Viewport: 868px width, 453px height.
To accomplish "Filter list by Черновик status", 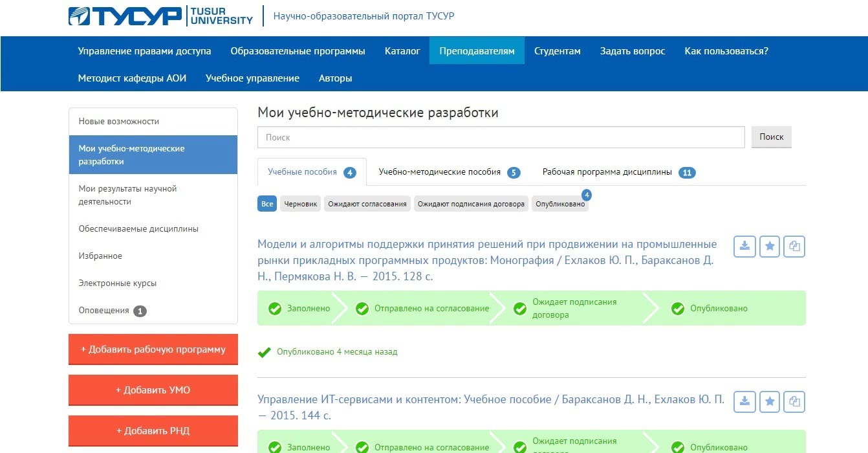I will pyautogui.click(x=301, y=204).
